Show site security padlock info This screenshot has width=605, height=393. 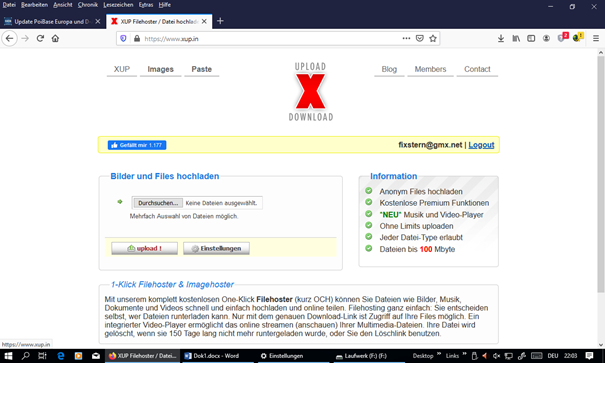tap(137, 39)
